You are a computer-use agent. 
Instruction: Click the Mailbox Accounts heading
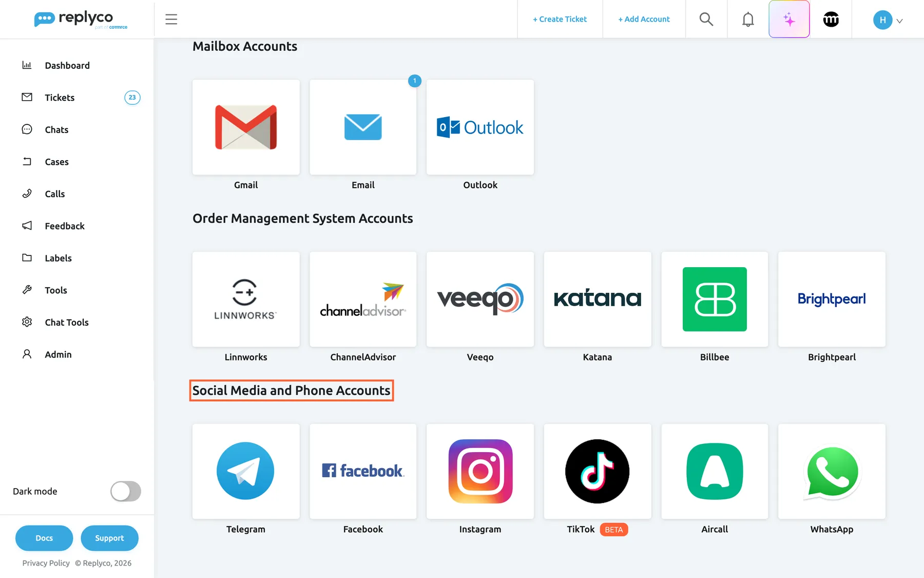245,46
